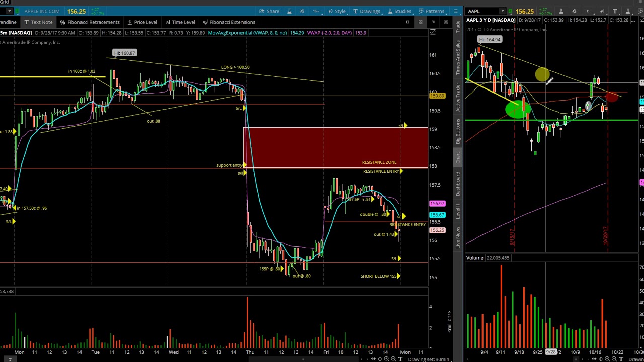Click the Hi: 164.94 bubble on right chart
The image size is (644, 362).
pyautogui.click(x=490, y=40)
